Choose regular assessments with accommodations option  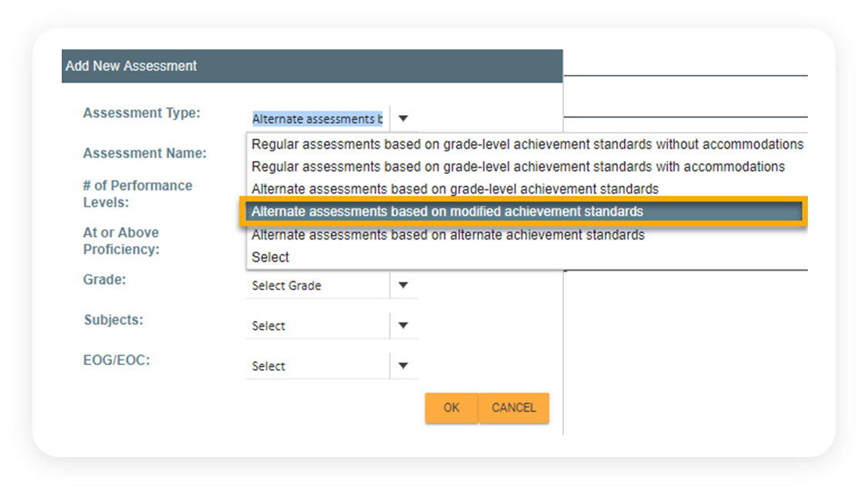(518, 167)
